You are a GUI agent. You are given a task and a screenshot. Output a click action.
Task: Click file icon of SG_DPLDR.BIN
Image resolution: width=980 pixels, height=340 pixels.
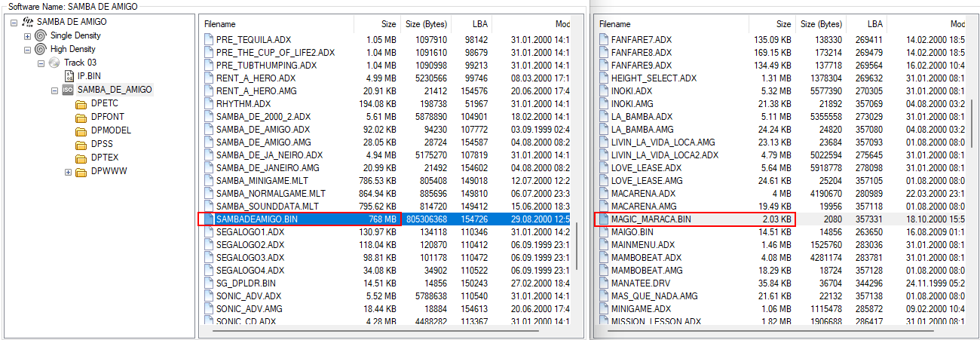pos(209,283)
